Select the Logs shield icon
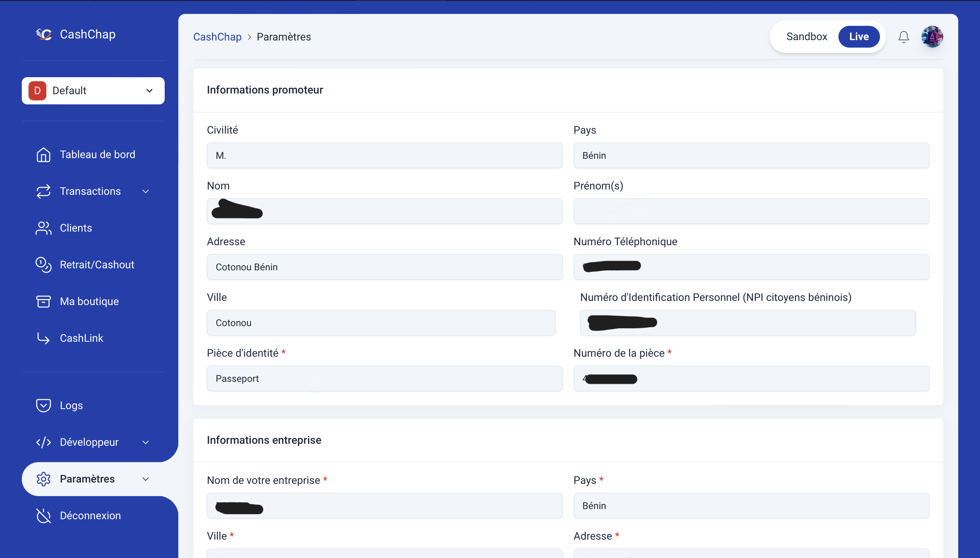980x558 pixels. coord(43,405)
